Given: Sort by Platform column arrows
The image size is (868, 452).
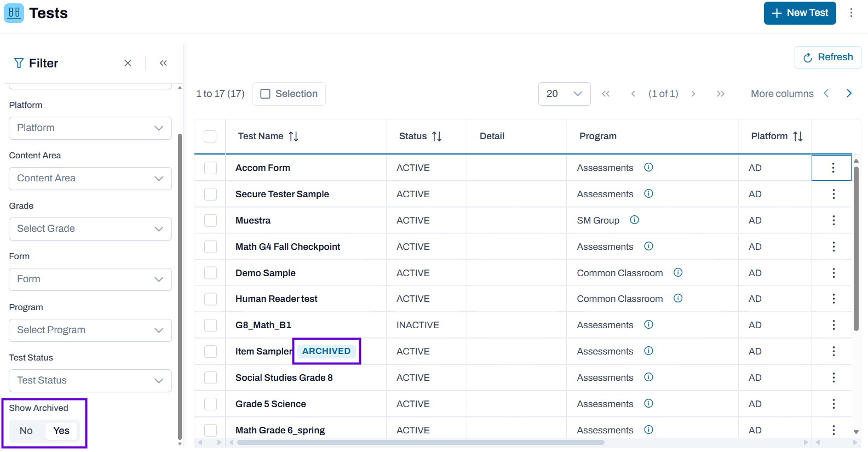Looking at the screenshot, I should pyautogui.click(x=798, y=136).
